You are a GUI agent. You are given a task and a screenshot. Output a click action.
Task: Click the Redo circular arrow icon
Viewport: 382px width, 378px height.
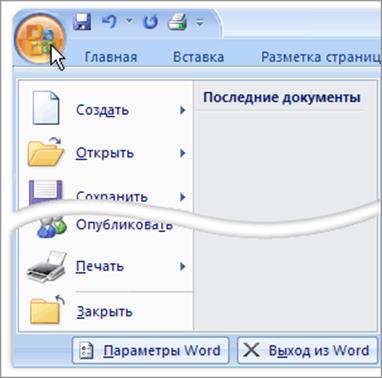pyautogui.click(x=150, y=23)
